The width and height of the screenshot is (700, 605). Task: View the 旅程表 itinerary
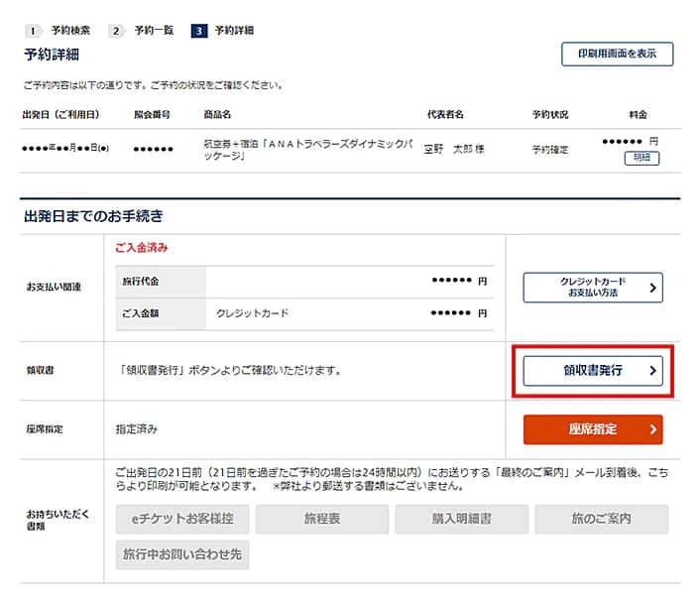click(x=320, y=519)
